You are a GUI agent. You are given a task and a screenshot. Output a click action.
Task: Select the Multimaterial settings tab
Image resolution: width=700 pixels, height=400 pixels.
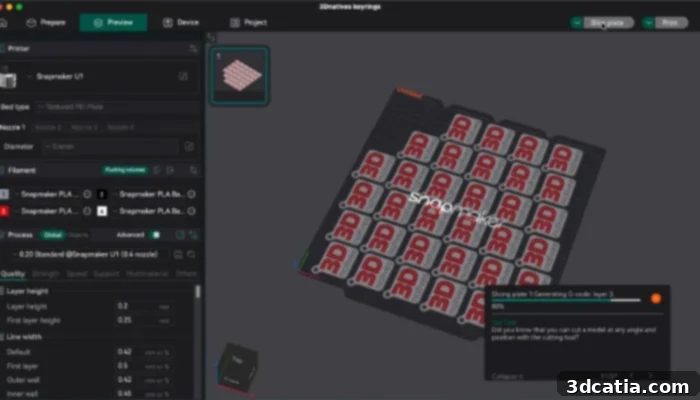(147, 274)
